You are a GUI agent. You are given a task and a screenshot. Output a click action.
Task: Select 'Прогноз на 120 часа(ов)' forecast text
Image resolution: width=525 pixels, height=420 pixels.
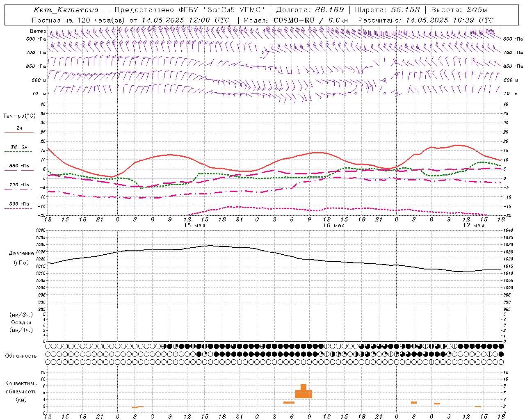point(79,20)
